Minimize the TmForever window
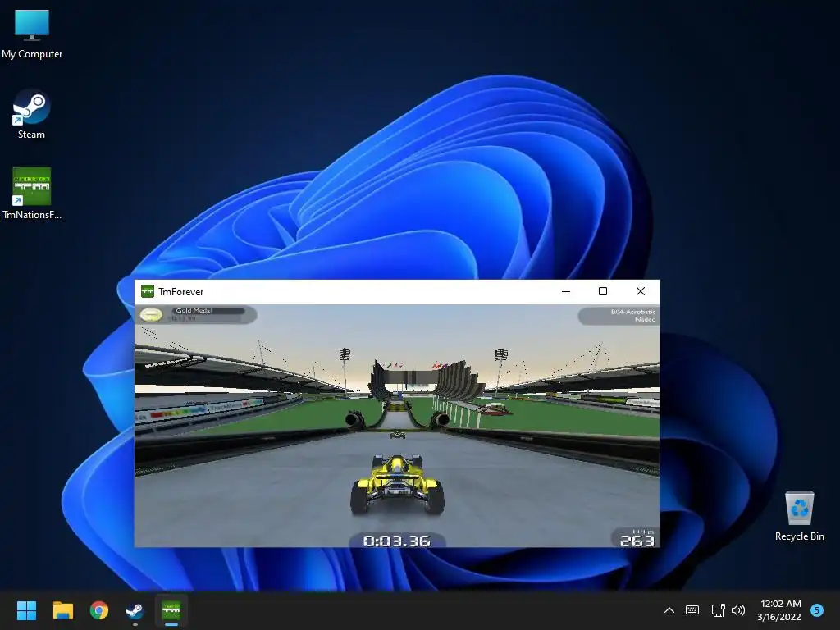Screen dimensions: 840x630 coord(566,291)
